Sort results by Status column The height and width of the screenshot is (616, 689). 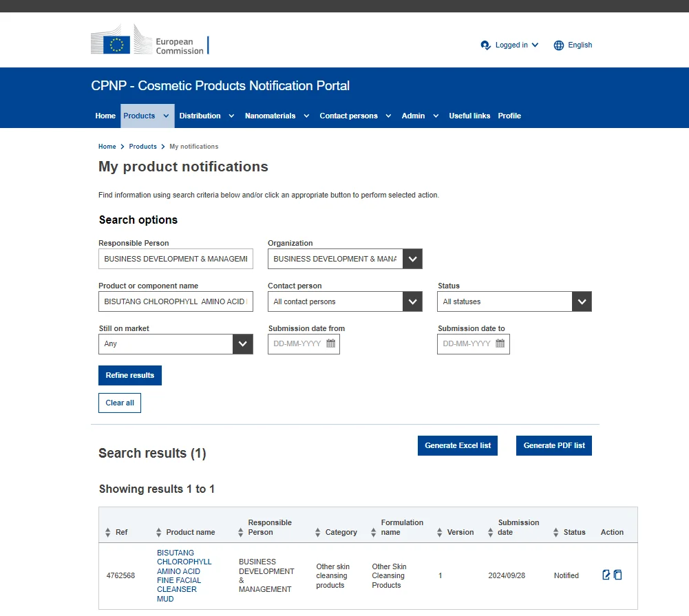point(556,533)
